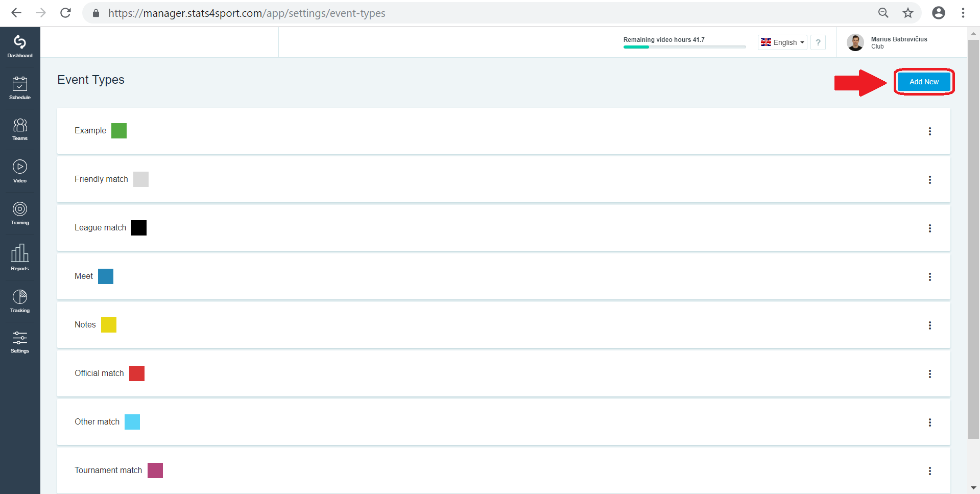Click the user avatar photo

pyautogui.click(x=855, y=42)
